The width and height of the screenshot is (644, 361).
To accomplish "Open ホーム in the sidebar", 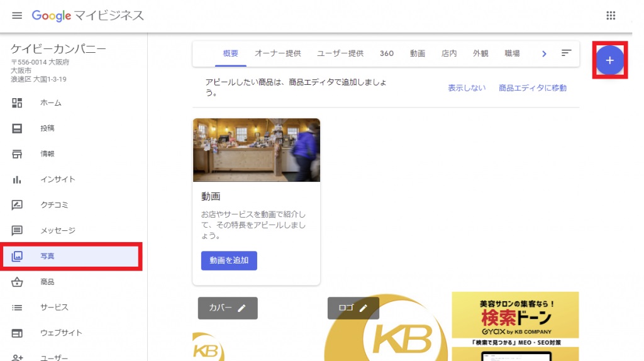I will point(50,103).
